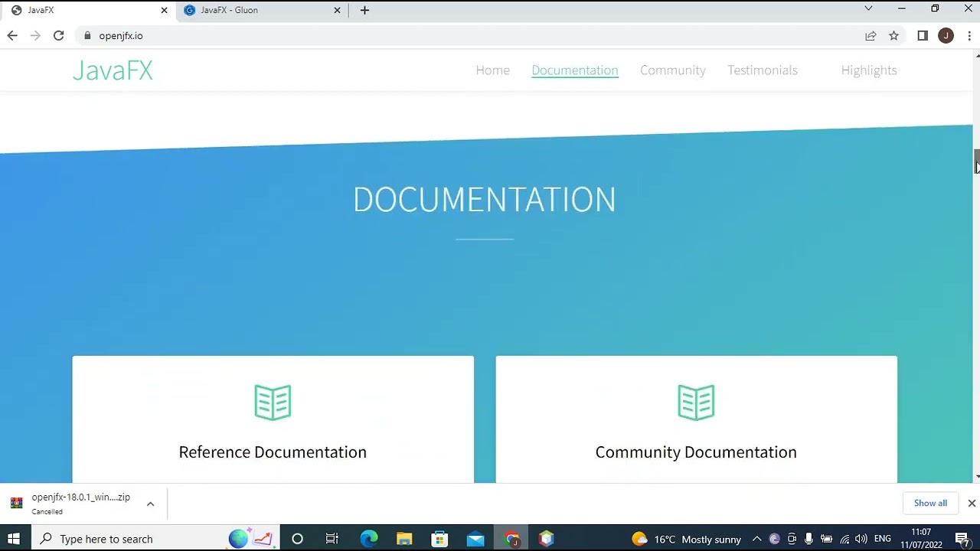Open Cortana circle on taskbar
Screen dimensions: 980x551
point(297,539)
